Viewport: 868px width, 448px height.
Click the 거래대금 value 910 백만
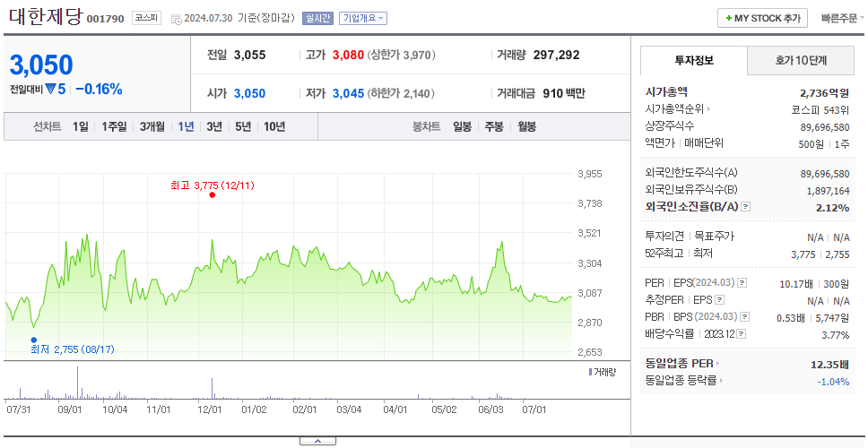point(563,93)
